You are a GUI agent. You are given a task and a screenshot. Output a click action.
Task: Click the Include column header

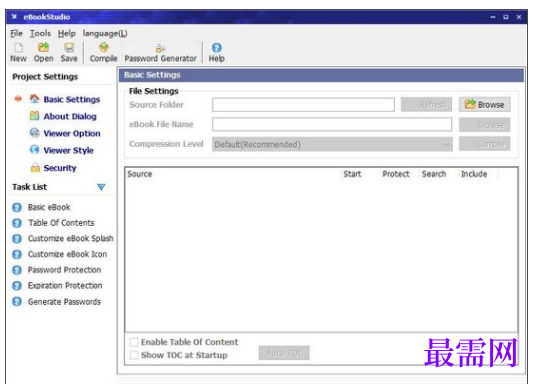point(474,174)
